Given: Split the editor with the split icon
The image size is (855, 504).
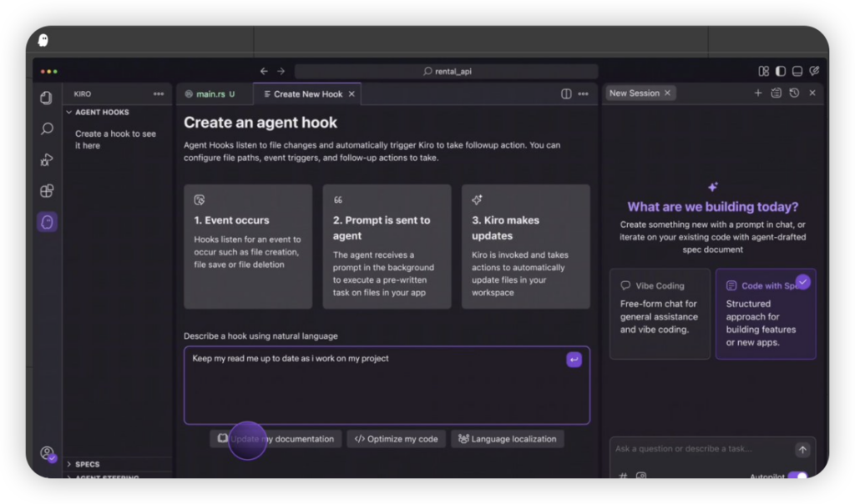Looking at the screenshot, I should click(x=566, y=93).
